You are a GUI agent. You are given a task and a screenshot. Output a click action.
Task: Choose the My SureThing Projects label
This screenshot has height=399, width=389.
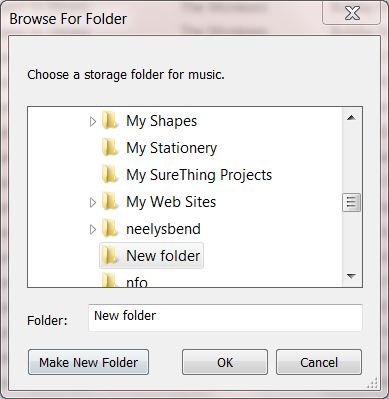click(x=199, y=175)
